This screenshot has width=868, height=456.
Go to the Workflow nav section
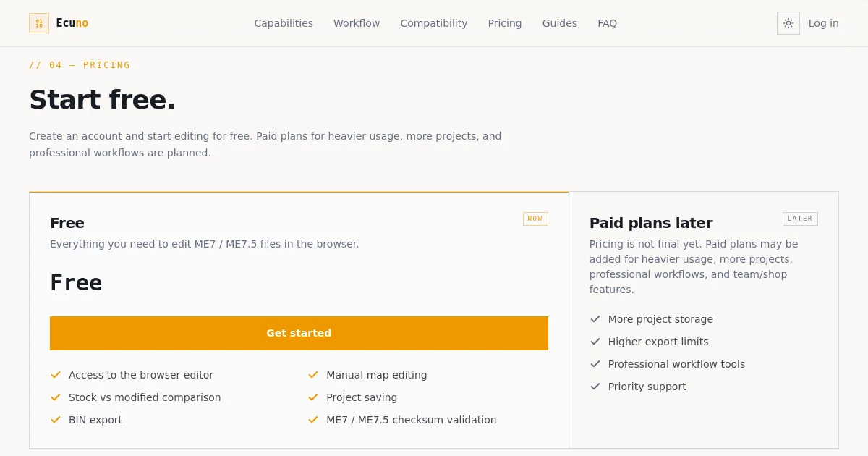pyautogui.click(x=357, y=23)
